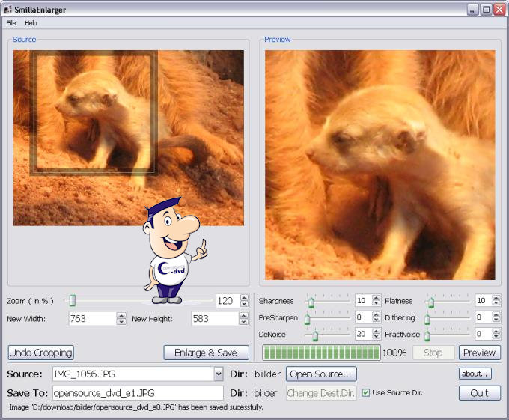Increase the Zoom percentage with up arrow

tap(244, 298)
